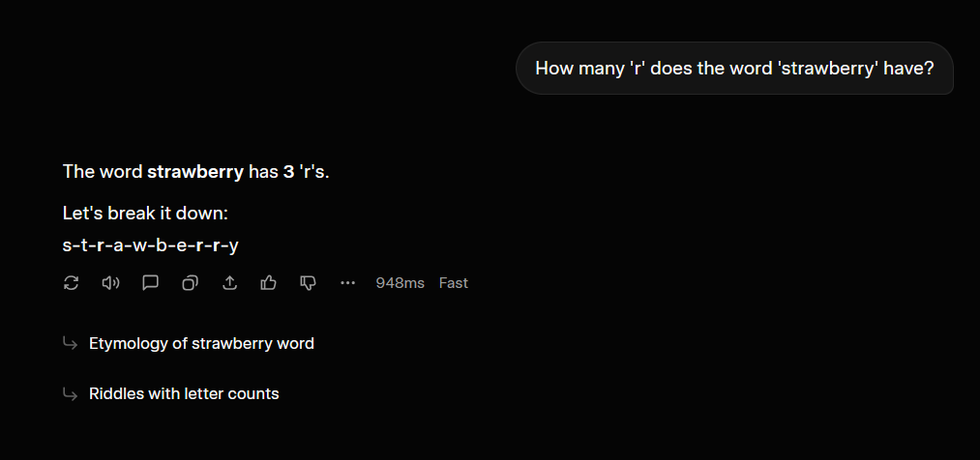This screenshot has width=980, height=460.
Task: Click the bold word 'strawberry' in the answer
Action: tap(194, 172)
